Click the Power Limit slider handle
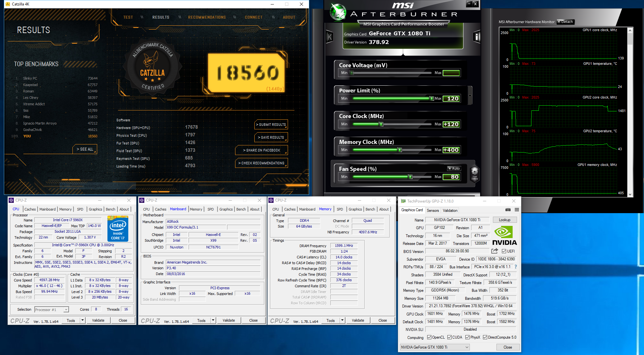 pyautogui.click(x=432, y=99)
